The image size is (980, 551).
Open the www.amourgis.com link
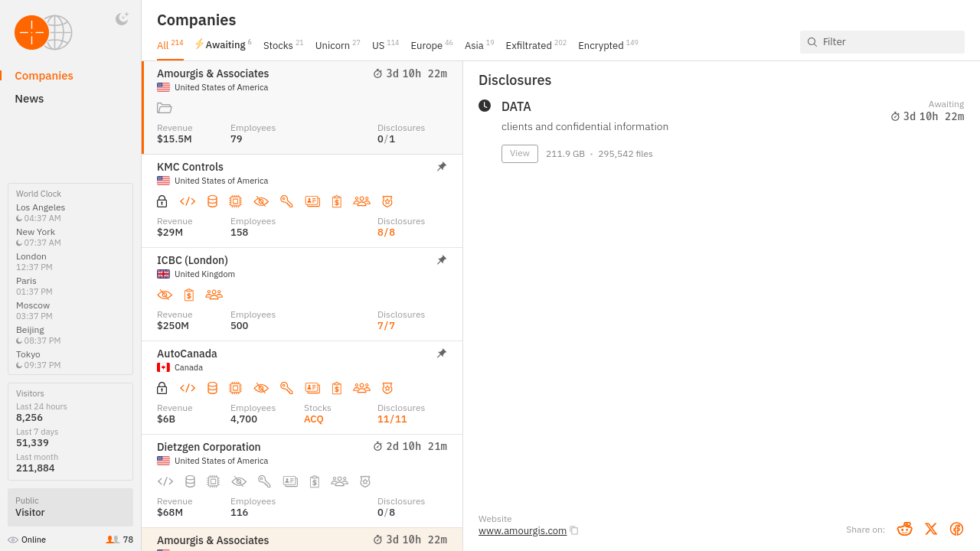(522, 531)
